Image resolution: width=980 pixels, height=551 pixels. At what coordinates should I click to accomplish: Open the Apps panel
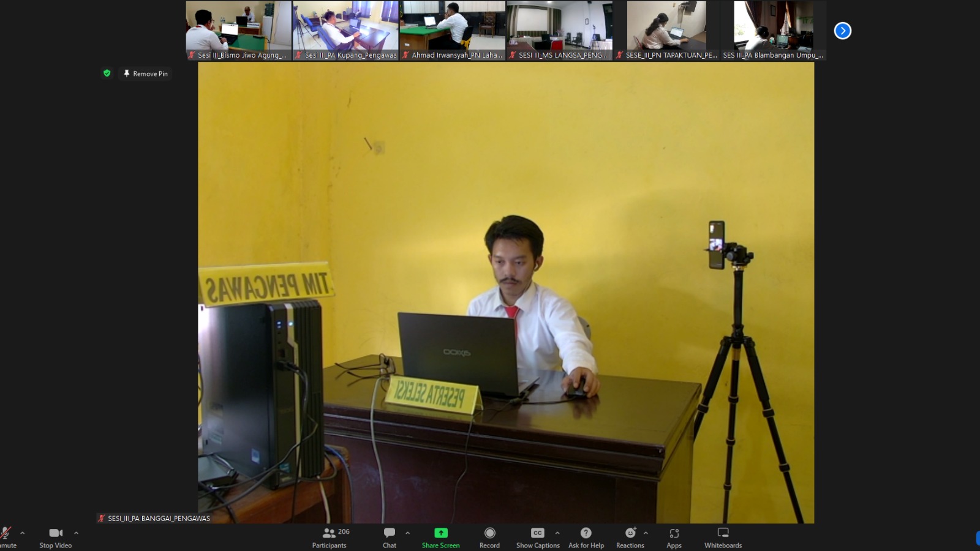pos(674,538)
